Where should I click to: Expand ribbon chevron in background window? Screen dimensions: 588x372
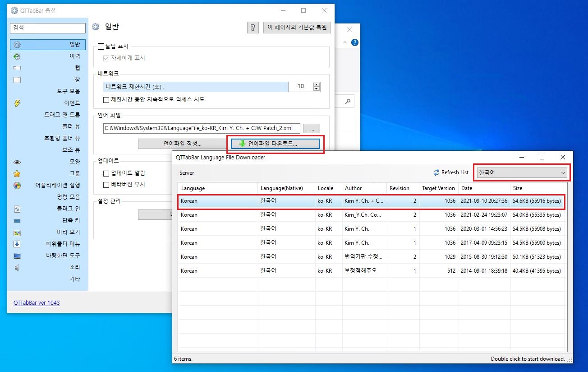point(345,42)
